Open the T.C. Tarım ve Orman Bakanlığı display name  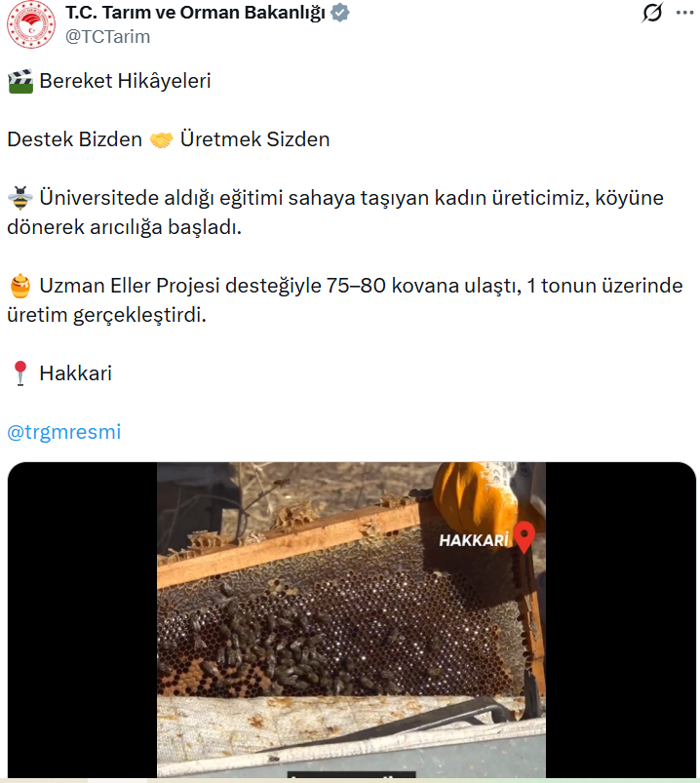point(195,13)
